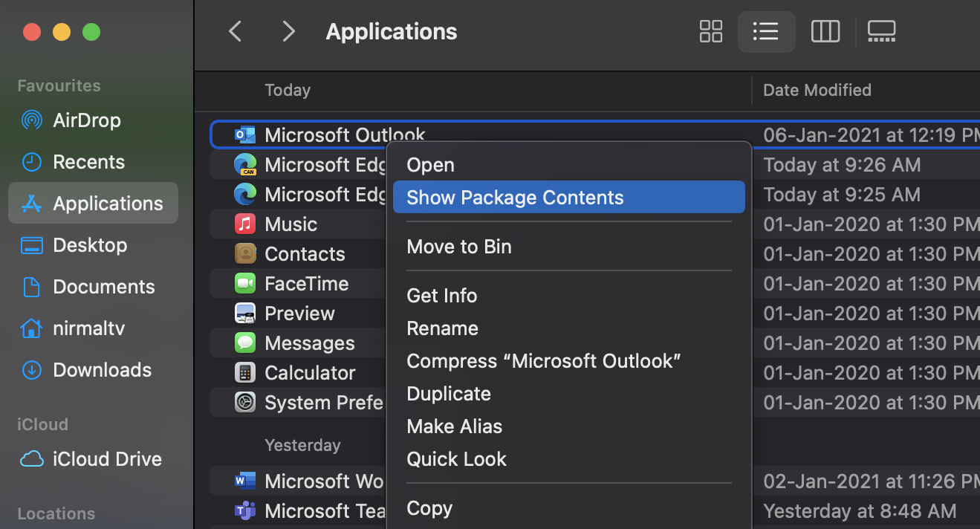Click date "Today at 9:26 AM"

point(842,164)
